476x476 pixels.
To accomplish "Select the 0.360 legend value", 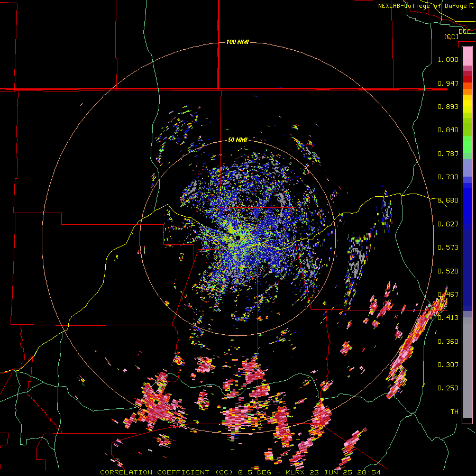I will (448, 342).
